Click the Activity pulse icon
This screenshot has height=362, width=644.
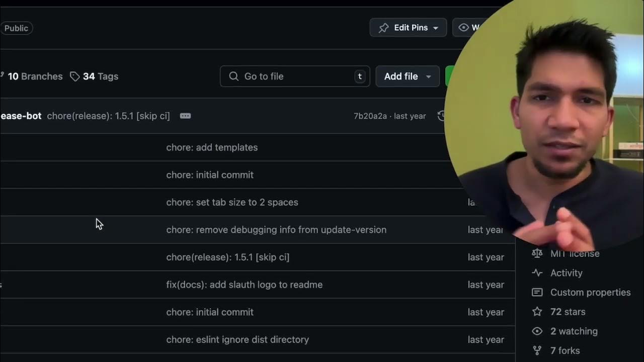(x=537, y=273)
